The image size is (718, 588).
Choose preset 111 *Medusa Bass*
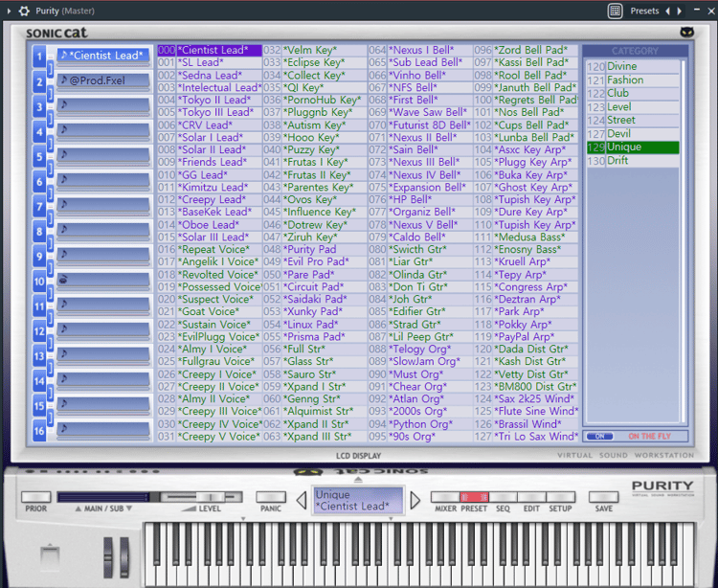[526, 237]
